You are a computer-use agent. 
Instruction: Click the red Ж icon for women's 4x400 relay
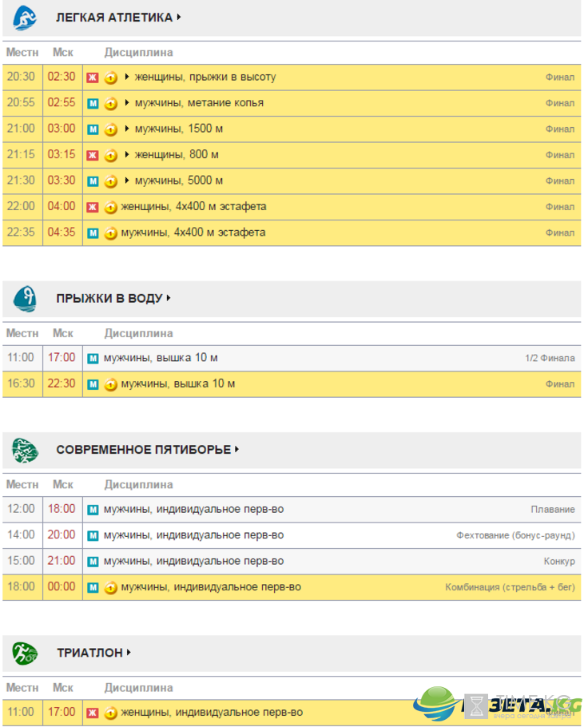click(x=93, y=207)
